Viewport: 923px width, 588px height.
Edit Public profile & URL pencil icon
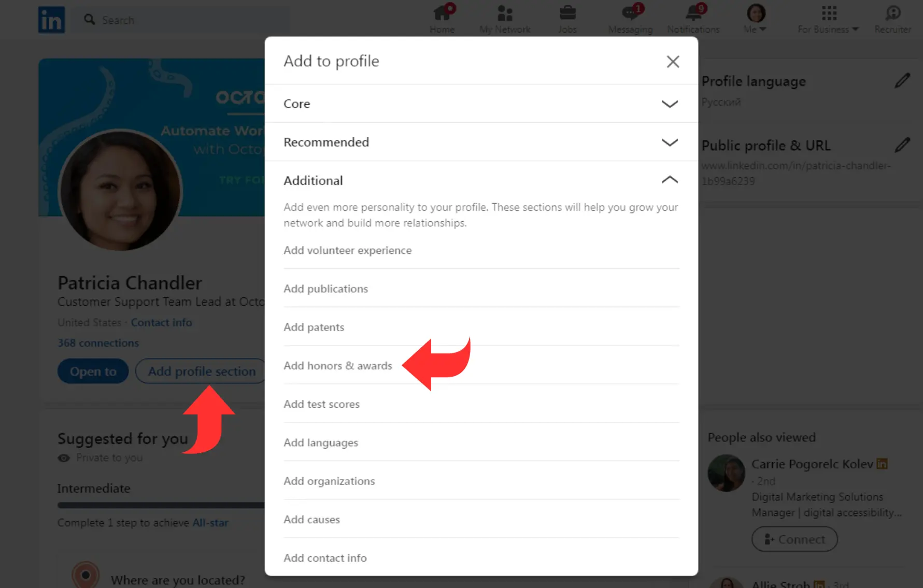pyautogui.click(x=902, y=145)
